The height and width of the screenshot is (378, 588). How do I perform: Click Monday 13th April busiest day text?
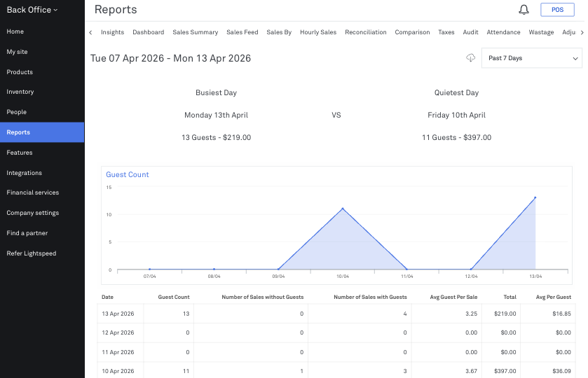[x=216, y=115]
